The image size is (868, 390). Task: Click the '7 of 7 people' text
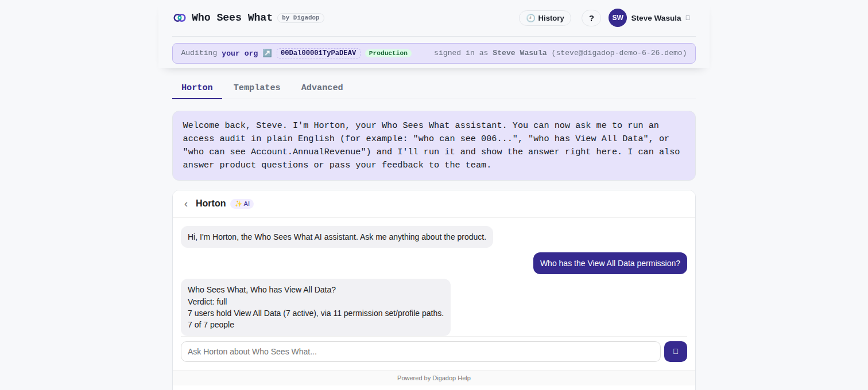(x=211, y=325)
